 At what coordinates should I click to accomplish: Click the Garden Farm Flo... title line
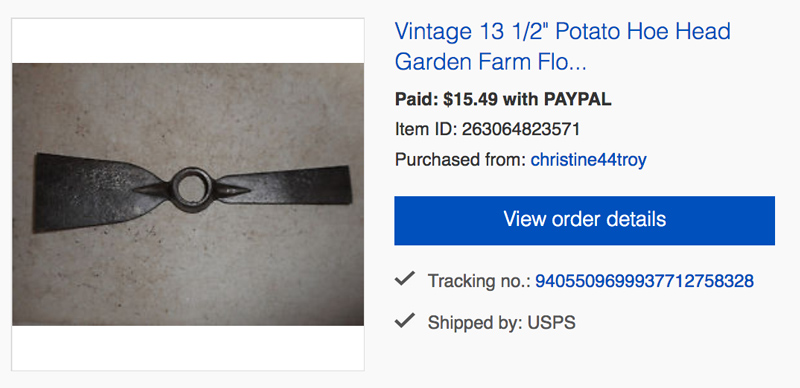coord(490,62)
